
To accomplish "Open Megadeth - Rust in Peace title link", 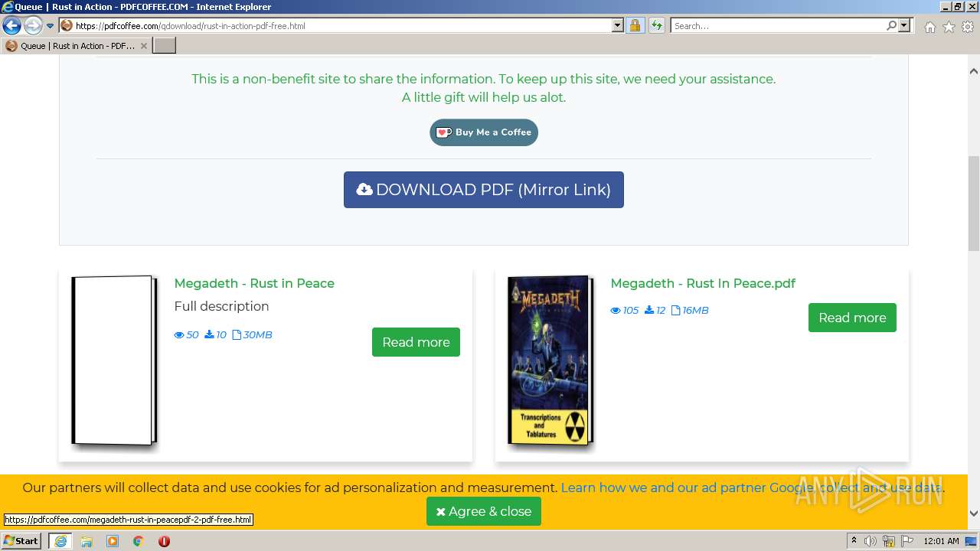I will 254,283.
